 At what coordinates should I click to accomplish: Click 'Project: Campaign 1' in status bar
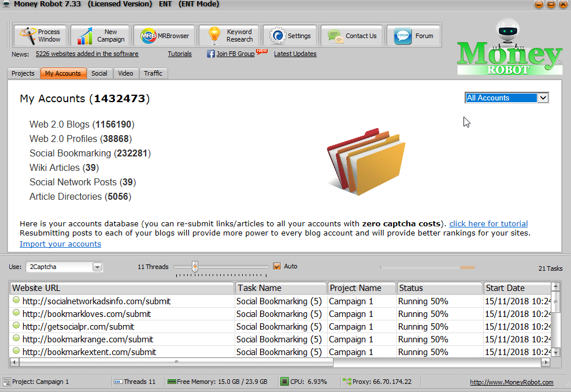click(x=40, y=382)
